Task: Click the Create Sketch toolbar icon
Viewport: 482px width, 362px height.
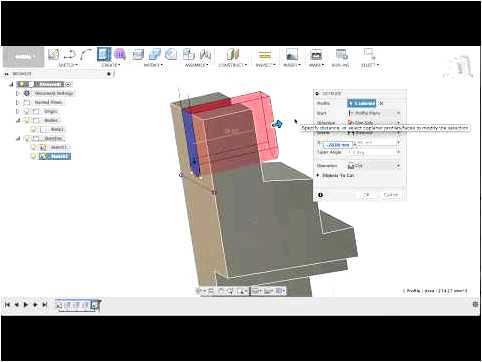Action: point(53,54)
